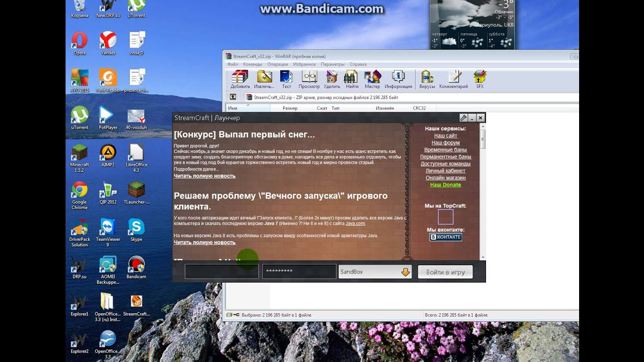Select the Explorer1 desktop icon

click(x=79, y=305)
